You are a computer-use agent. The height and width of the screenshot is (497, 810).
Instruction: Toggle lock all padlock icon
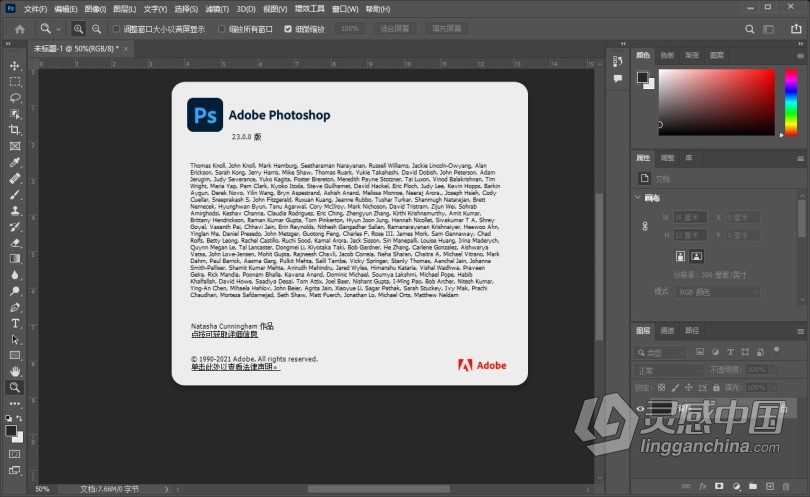pos(716,387)
